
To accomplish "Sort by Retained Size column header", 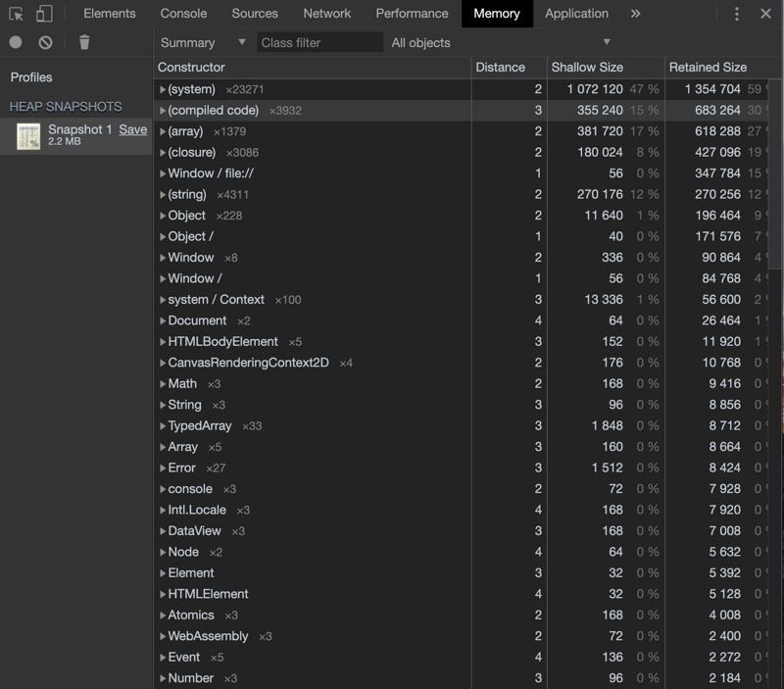I will coord(708,67).
